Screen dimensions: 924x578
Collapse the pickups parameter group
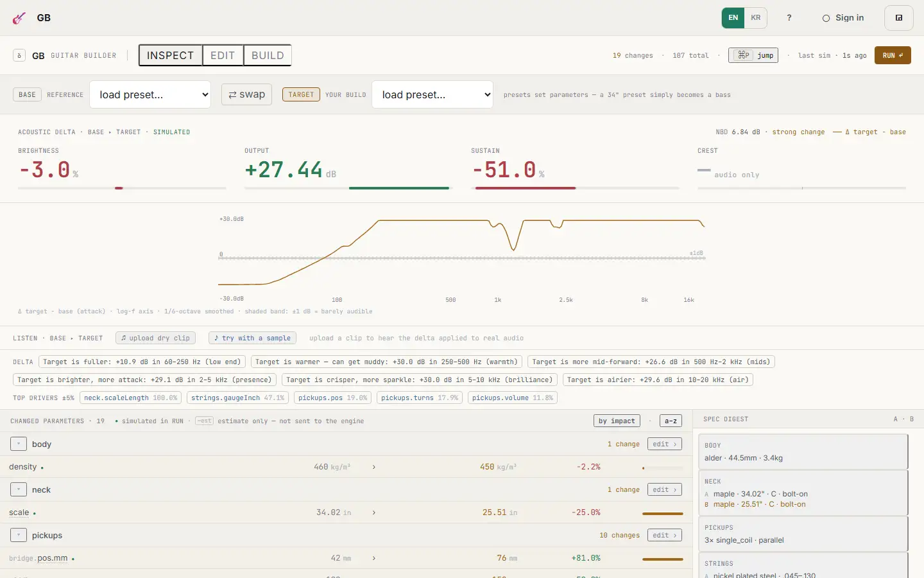19,535
